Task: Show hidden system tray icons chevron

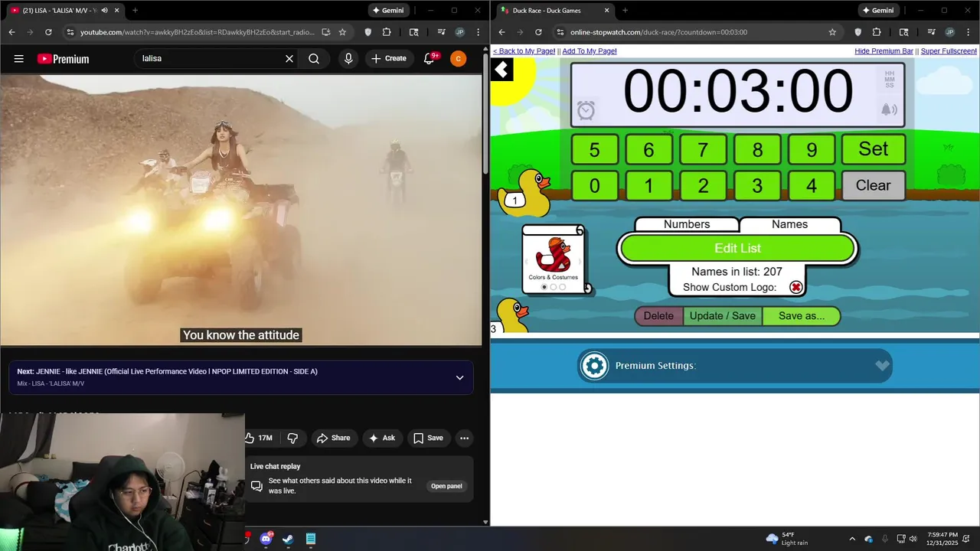Action: 852,539
